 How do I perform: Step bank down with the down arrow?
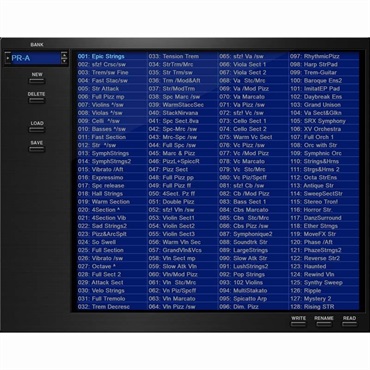point(64,61)
